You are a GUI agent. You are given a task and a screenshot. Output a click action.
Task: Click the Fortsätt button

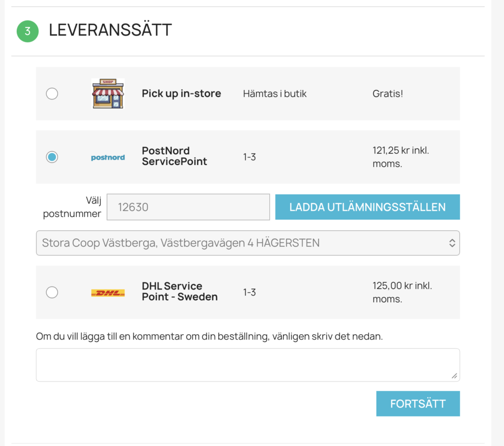click(x=418, y=404)
